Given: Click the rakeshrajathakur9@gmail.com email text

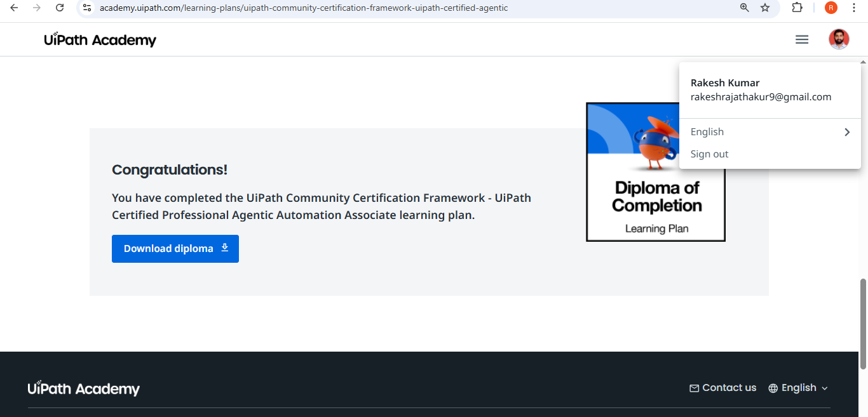Looking at the screenshot, I should click(761, 97).
